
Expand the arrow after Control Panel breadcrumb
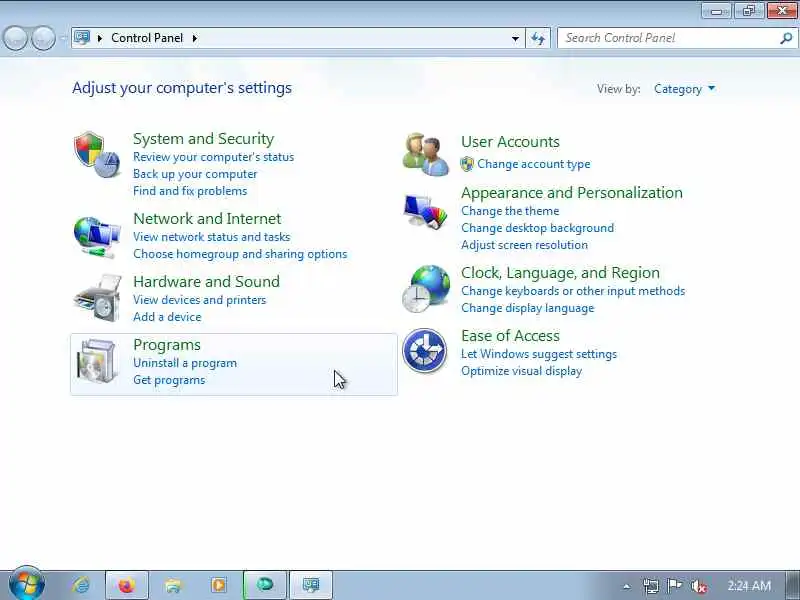194,38
